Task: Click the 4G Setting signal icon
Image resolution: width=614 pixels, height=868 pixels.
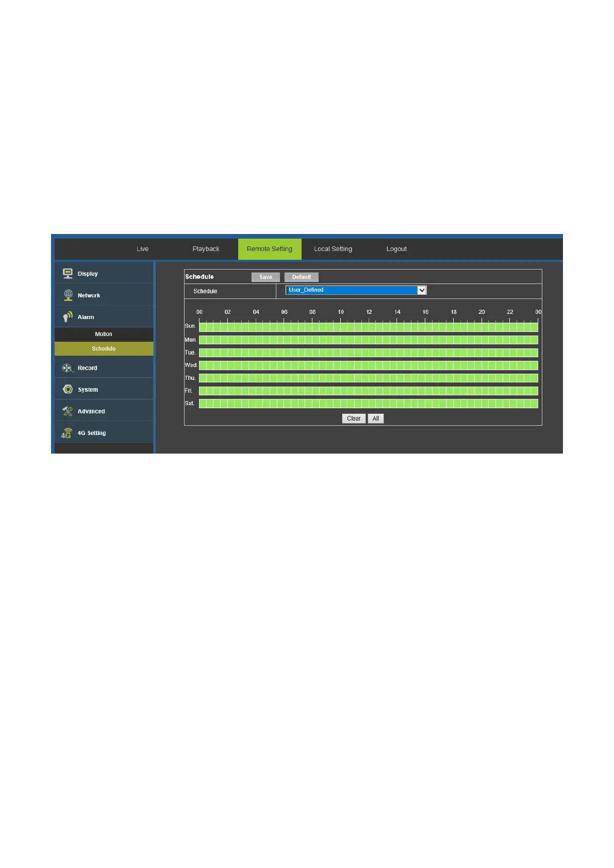Action: 67,433
